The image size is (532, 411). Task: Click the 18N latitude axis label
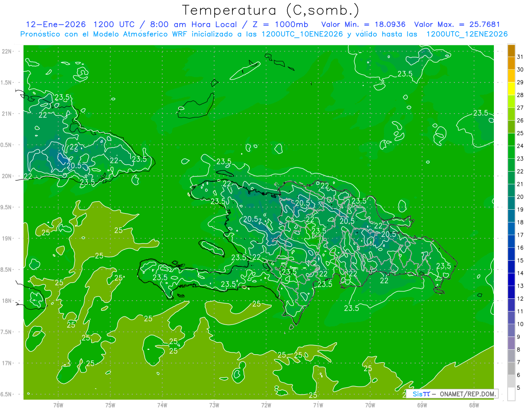[x=7, y=301]
